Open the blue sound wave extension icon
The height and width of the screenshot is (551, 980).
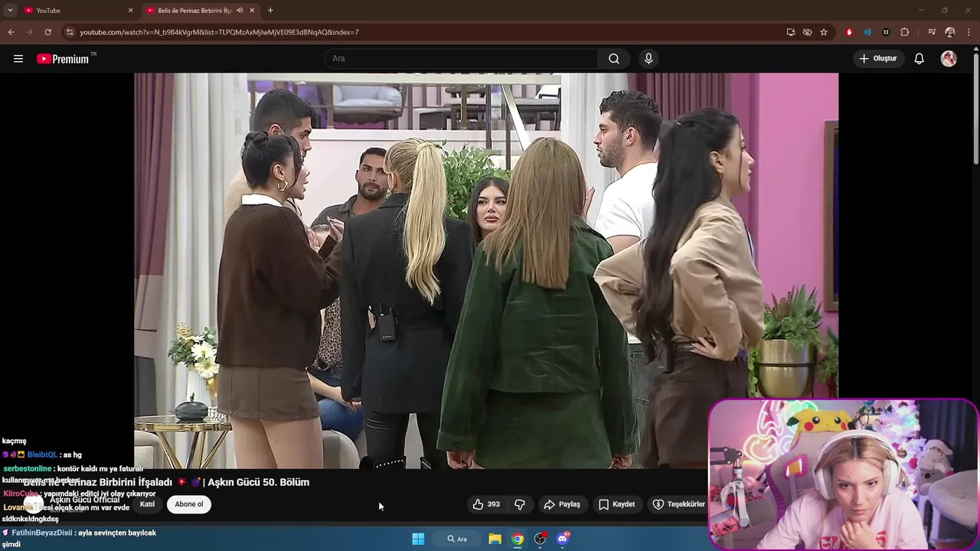(867, 32)
